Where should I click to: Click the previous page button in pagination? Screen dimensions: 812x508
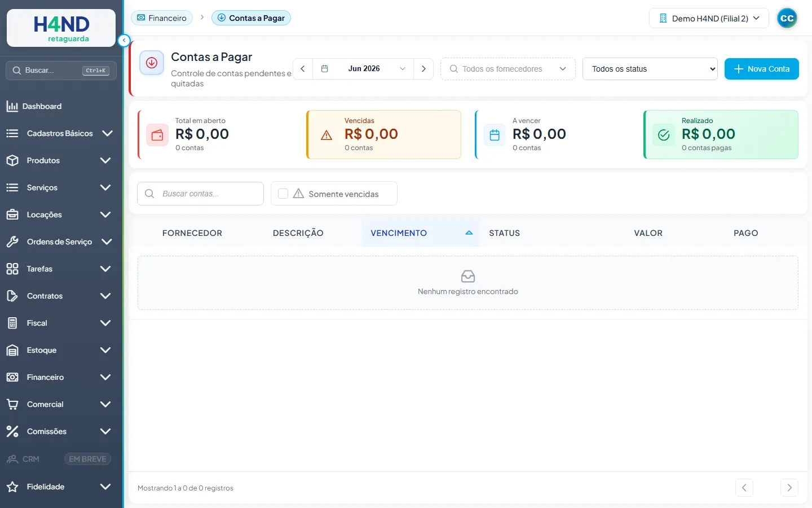click(744, 488)
